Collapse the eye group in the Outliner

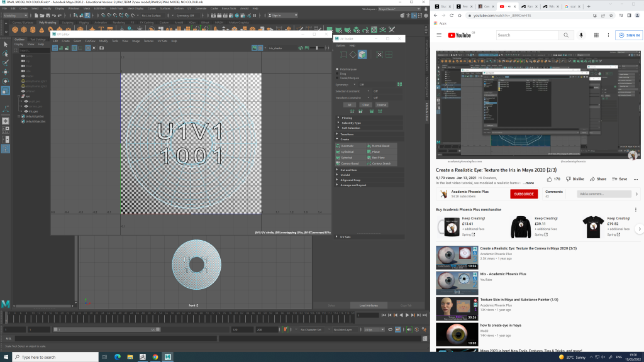click(19, 96)
